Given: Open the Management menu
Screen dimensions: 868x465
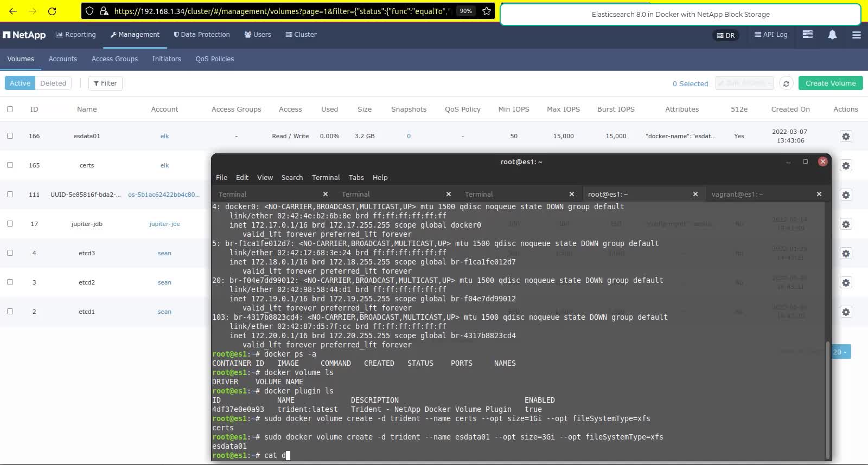Looking at the screenshot, I should pyautogui.click(x=135, y=35).
